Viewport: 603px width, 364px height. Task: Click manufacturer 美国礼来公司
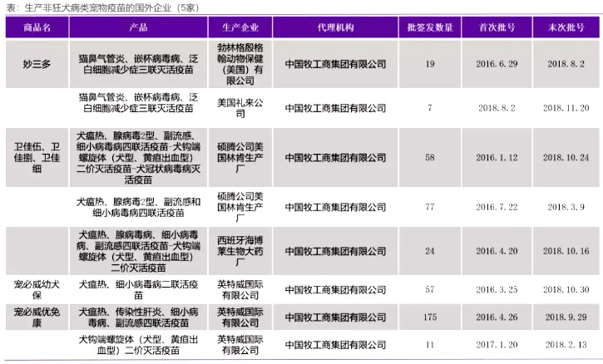240,108
